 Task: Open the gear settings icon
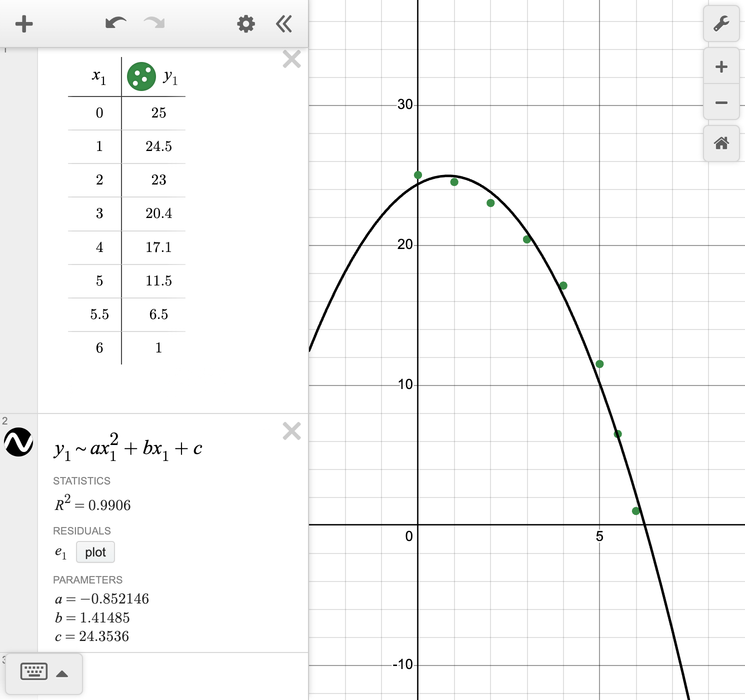click(x=245, y=23)
